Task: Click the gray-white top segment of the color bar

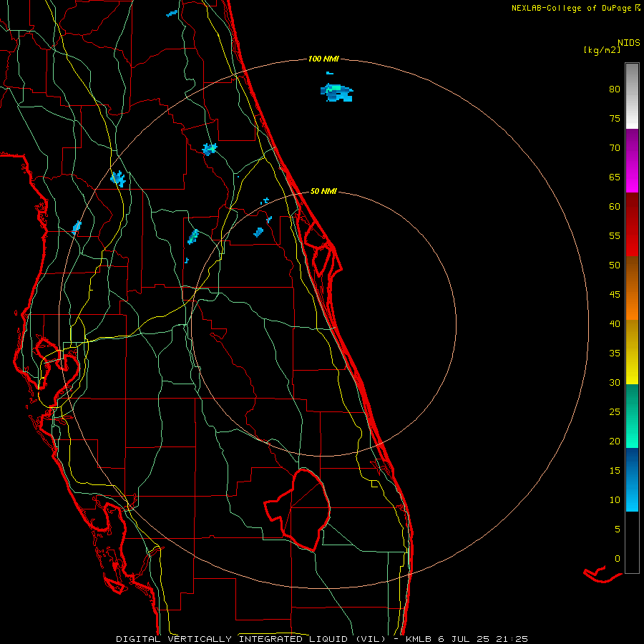Action: point(632,96)
